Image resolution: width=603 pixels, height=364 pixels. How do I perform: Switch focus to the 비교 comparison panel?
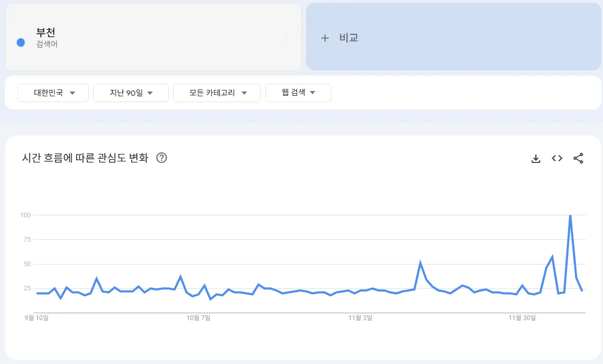[454, 38]
